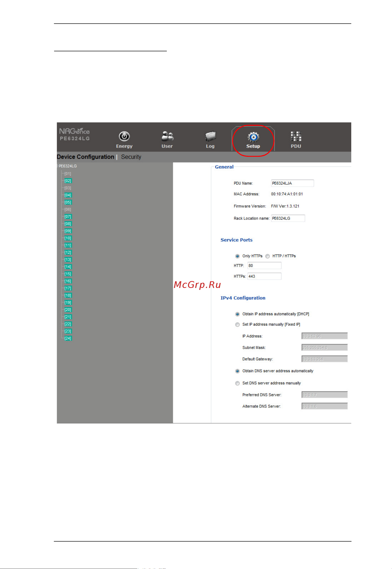Click the Default Gateway field
Image resolution: width=392 pixels, height=569 pixels.
point(325,359)
